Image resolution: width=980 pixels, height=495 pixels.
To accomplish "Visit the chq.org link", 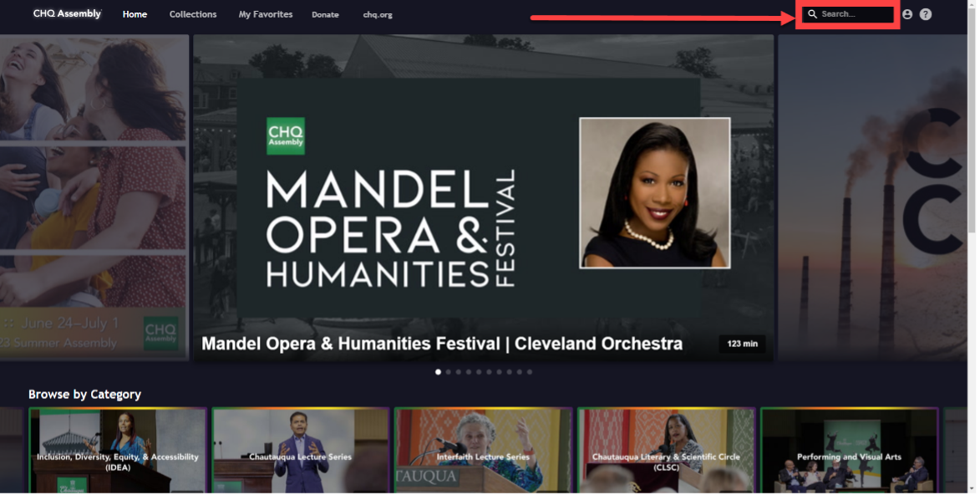I will point(378,15).
